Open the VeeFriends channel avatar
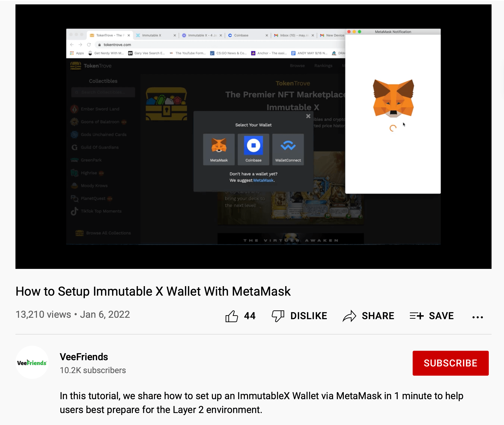The image size is (504, 425). [32, 362]
